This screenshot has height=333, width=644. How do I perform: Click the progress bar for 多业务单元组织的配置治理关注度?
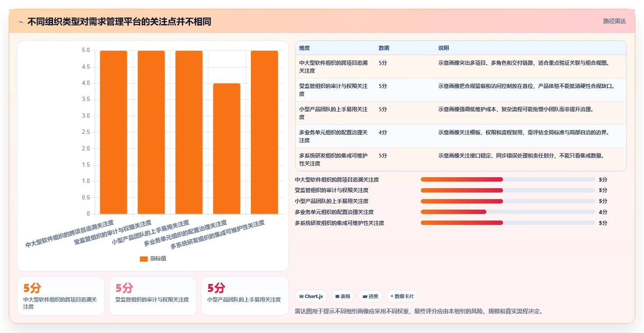(x=508, y=212)
